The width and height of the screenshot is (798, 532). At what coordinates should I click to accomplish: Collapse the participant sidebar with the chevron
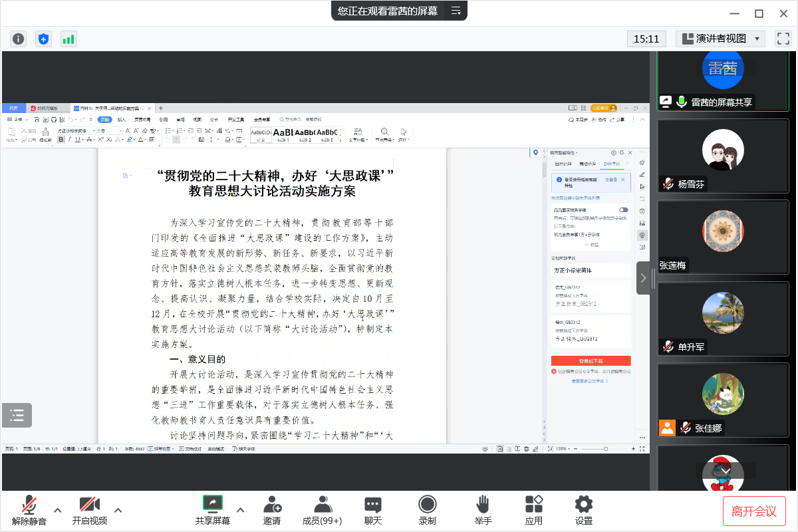tap(643, 278)
